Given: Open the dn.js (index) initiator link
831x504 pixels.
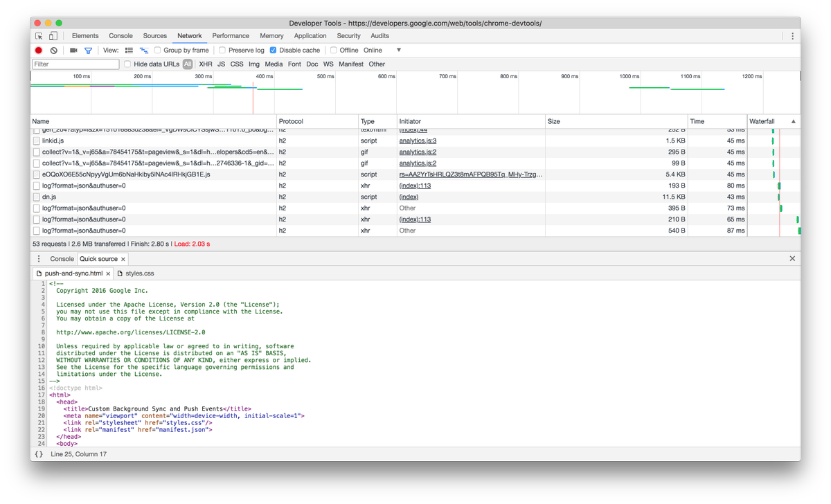Looking at the screenshot, I should pyautogui.click(x=409, y=197).
